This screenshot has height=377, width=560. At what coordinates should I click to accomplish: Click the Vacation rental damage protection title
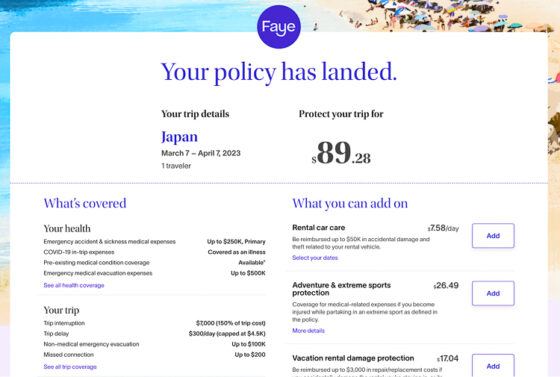click(353, 358)
